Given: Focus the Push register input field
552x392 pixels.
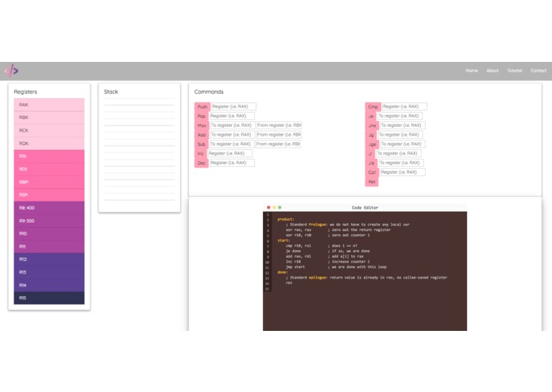Looking at the screenshot, I should click(x=234, y=106).
